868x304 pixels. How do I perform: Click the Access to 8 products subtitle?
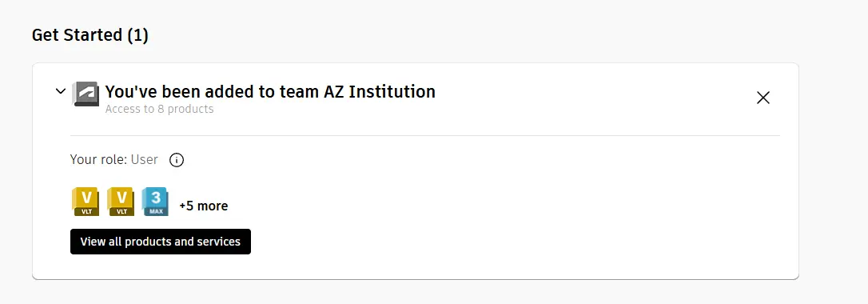point(159,109)
